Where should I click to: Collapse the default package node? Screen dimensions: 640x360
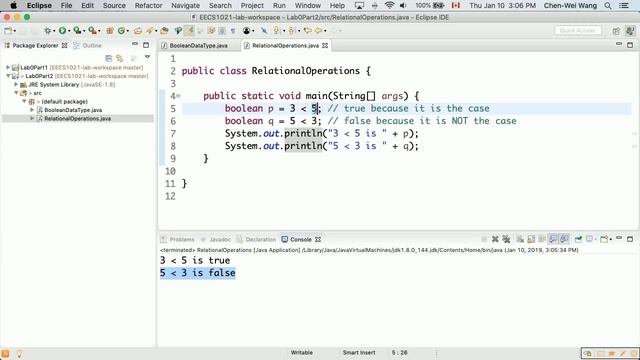coord(24,101)
